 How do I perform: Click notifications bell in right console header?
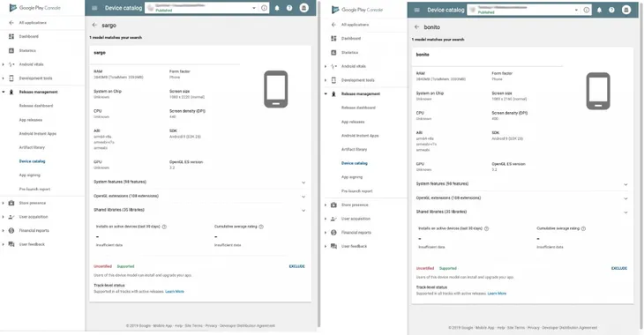(599, 10)
